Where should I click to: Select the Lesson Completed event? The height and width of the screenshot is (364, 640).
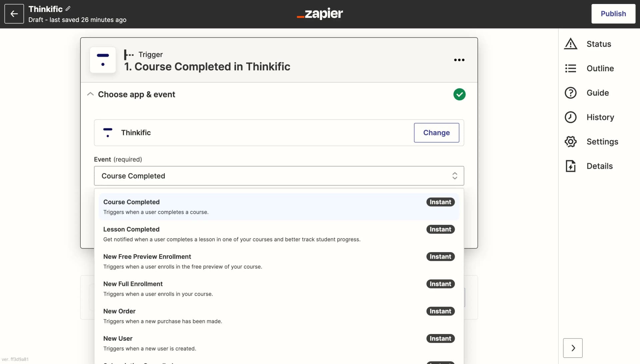(x=131, y=229)
